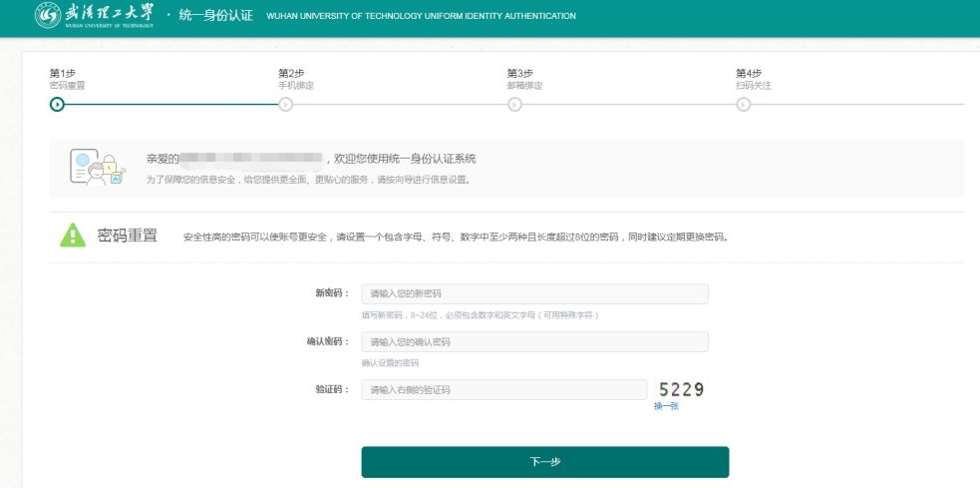The image size is (980, 488).
Task: Click the English header WUHAN UNIVERSITY OF TECHNOLOGY UNIFORM IDENTITY AUTHENTICATION
Action: [x=422, y=16]
